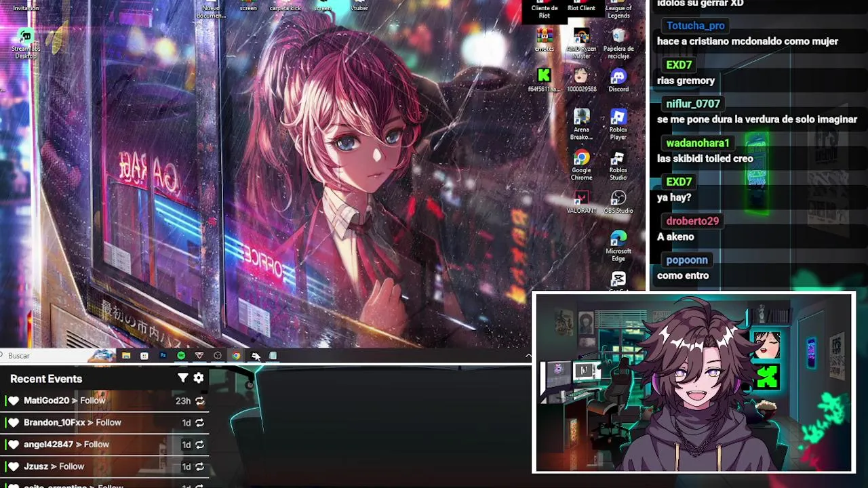Open droberto29's chat username
The image size is (868, 488).
coord(692,221)
